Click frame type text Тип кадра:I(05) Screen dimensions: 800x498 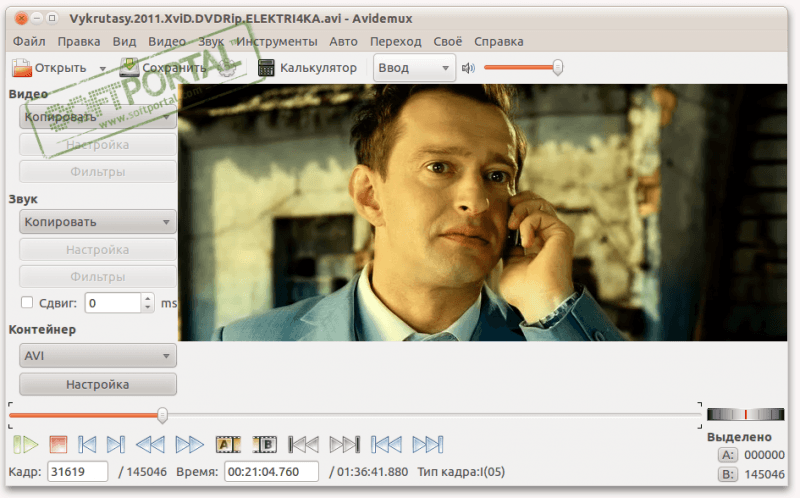point(461,471)
